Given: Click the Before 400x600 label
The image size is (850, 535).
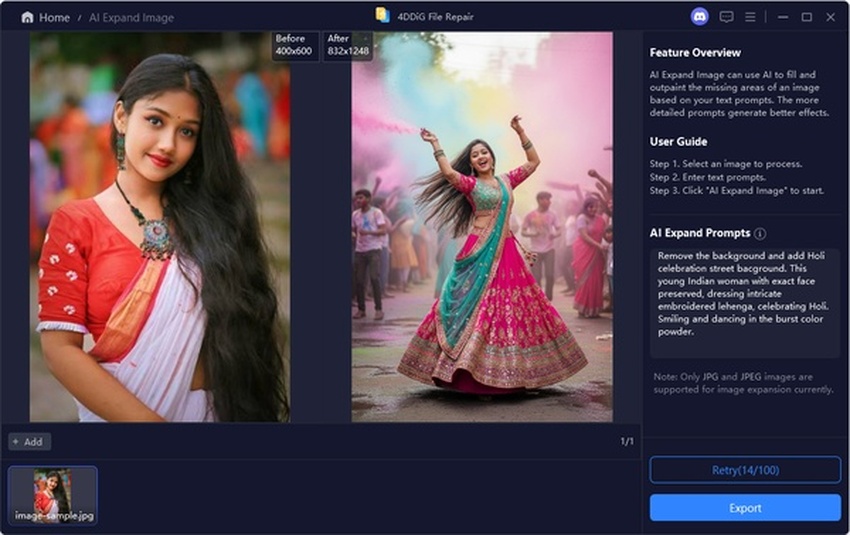Looking at the screenshot, I should tap(294, 45).
